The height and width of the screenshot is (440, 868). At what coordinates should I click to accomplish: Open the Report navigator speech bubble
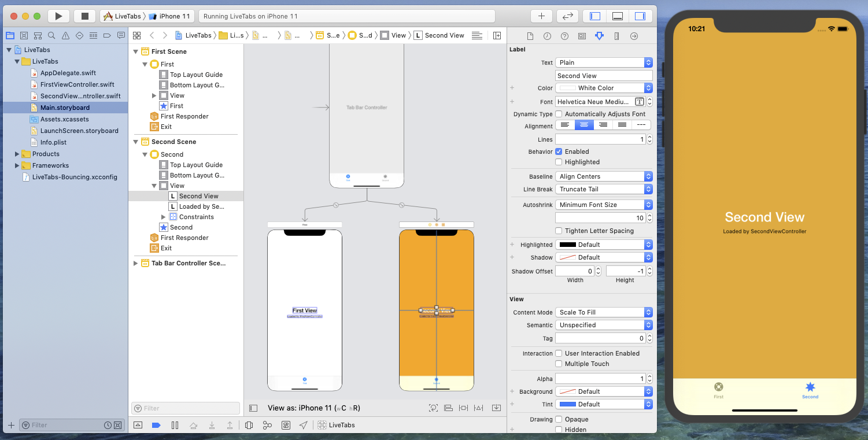(x=121, y=35)
